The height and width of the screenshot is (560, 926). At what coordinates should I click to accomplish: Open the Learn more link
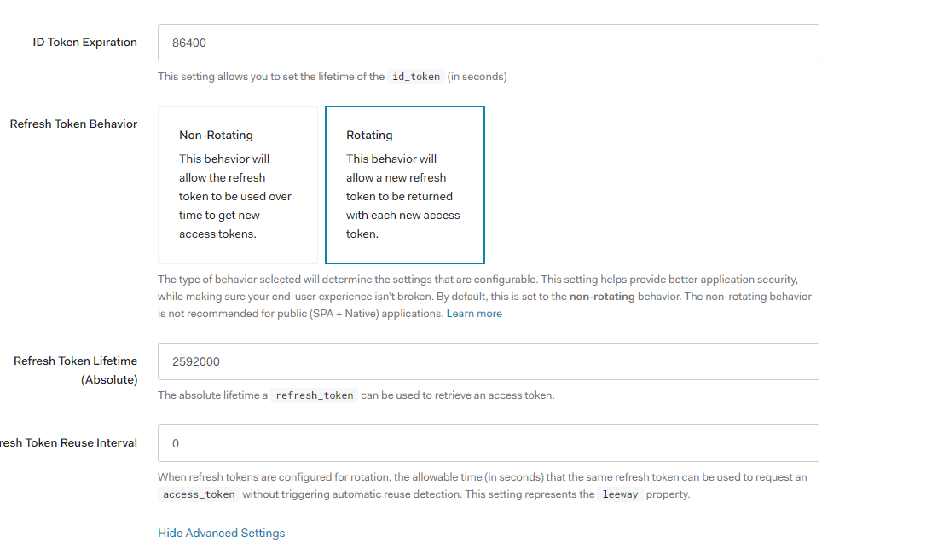coord(474,313)
